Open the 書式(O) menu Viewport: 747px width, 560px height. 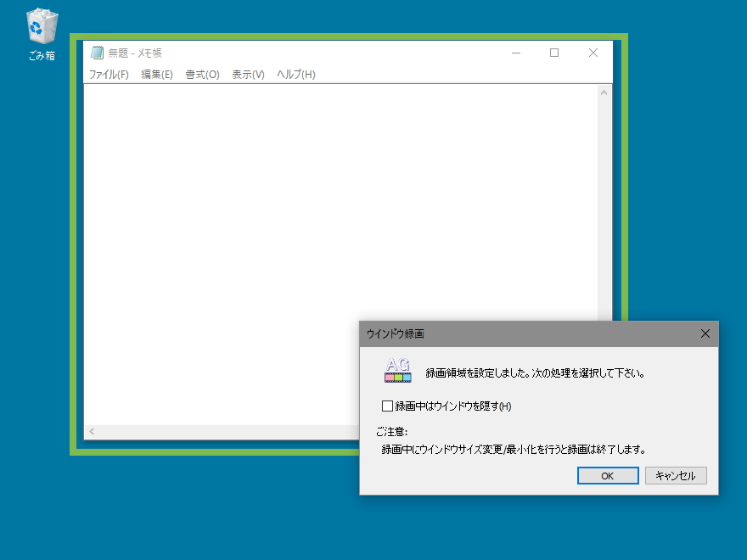tap(201, 75)
